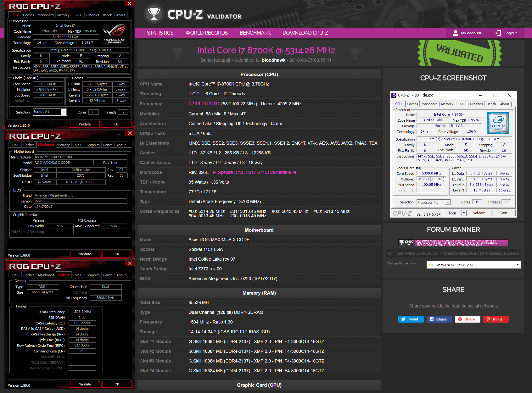Screen dimensions: 532x393
Task: Click Validate in the top ROG CPU window
Action: 85,124
